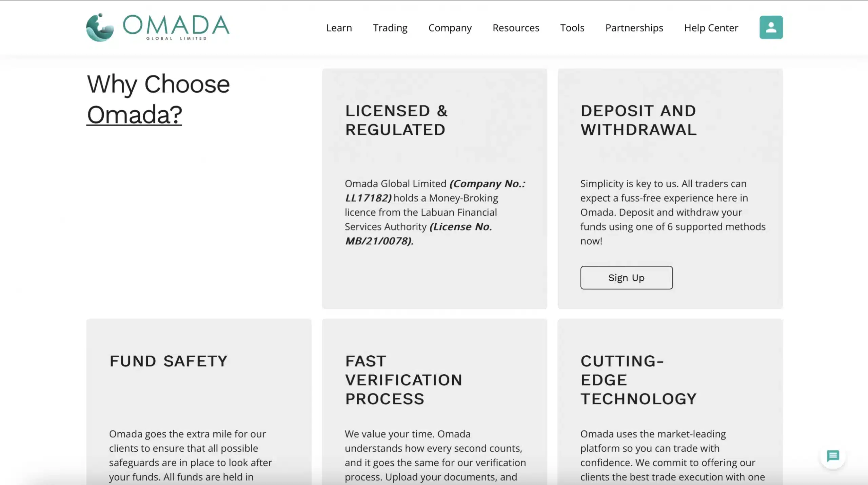868x485 pixels.
Task: Open the Learn menu
Action: click(x=339, y=28)
